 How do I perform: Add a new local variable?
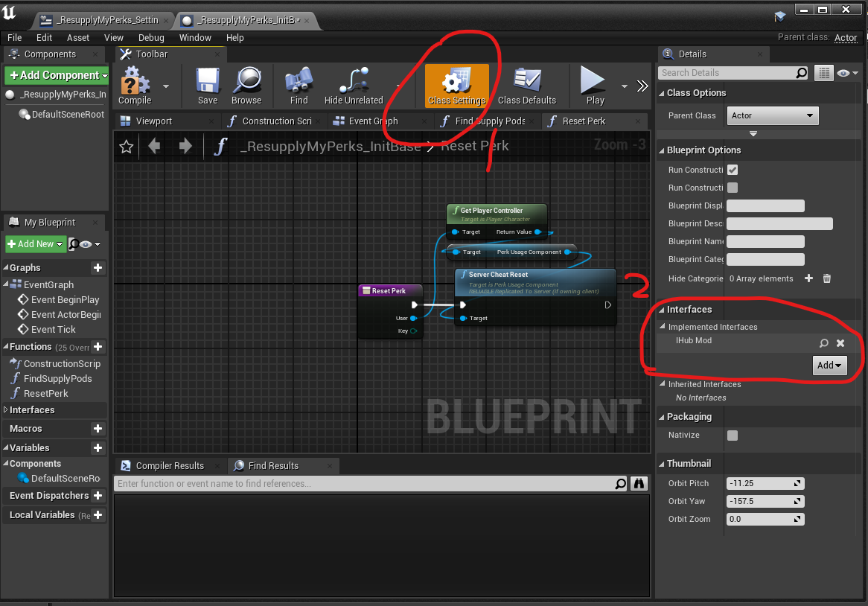pos(98,515)
